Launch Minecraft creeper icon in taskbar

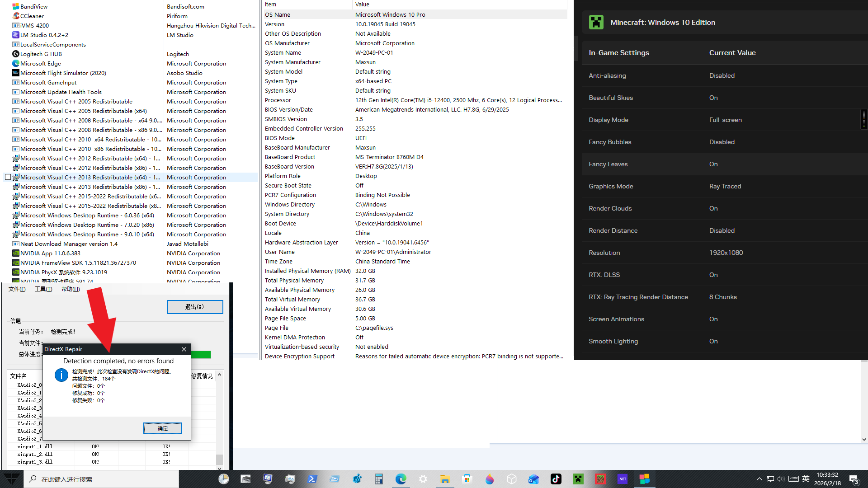578,479
